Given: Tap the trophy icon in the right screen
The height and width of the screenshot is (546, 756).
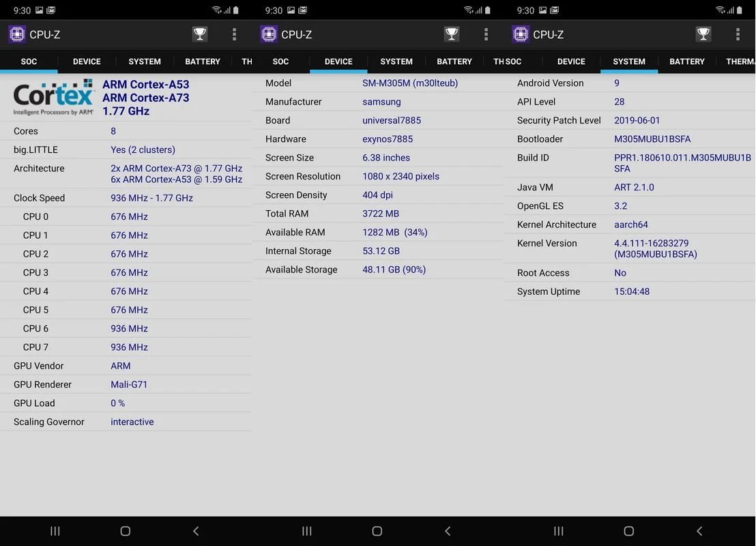Looking at the screenshot, I should click(x=703, y=34).
